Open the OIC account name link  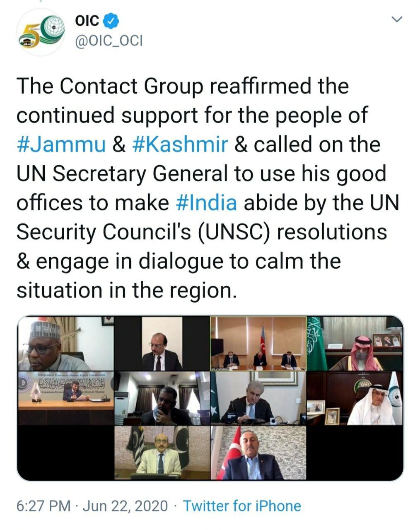(87, 20)
